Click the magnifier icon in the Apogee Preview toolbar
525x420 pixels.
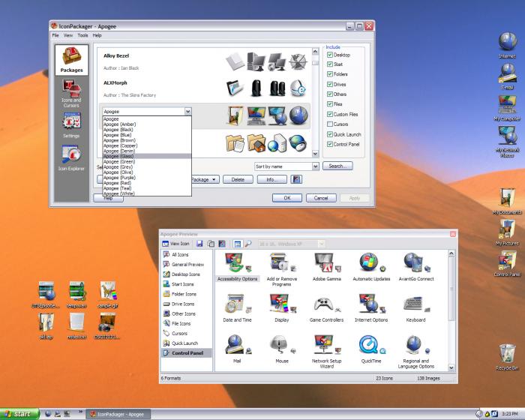(x=248, y=244)
